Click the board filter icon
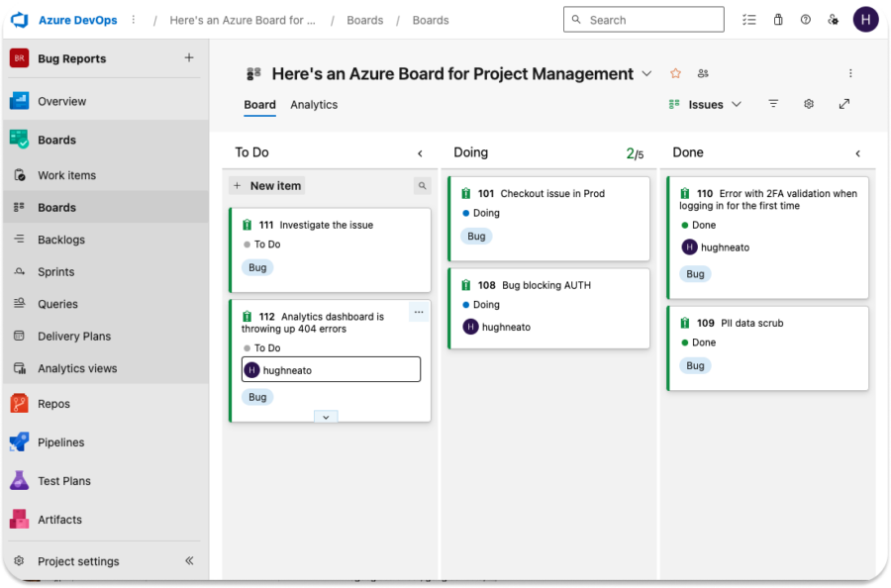Viewport: 891px width, 588px height. coord(773,103)
